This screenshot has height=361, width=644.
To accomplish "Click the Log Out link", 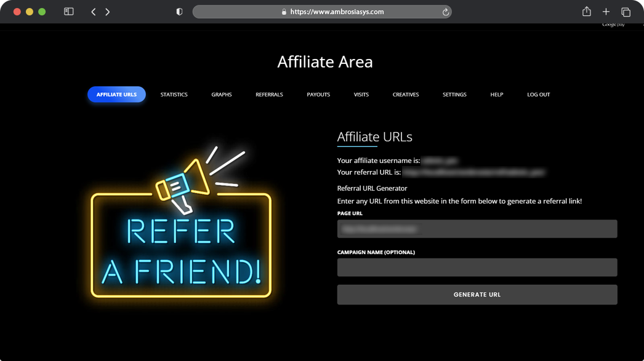I will click(x=539, y=94).
